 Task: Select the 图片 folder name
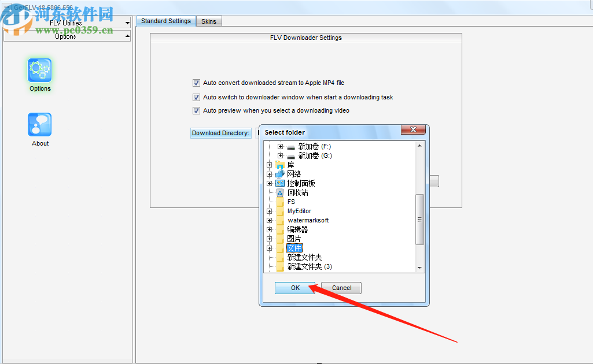pos(294,239)
